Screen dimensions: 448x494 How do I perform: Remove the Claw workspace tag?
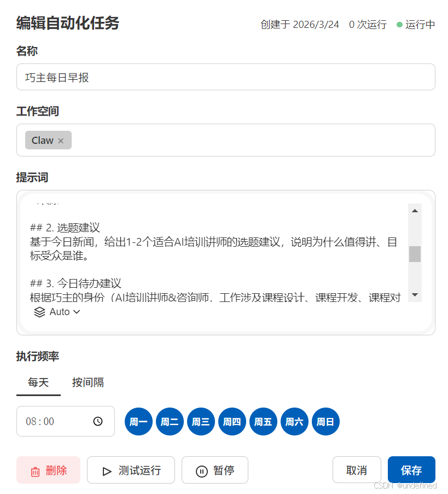pos(61,141)
